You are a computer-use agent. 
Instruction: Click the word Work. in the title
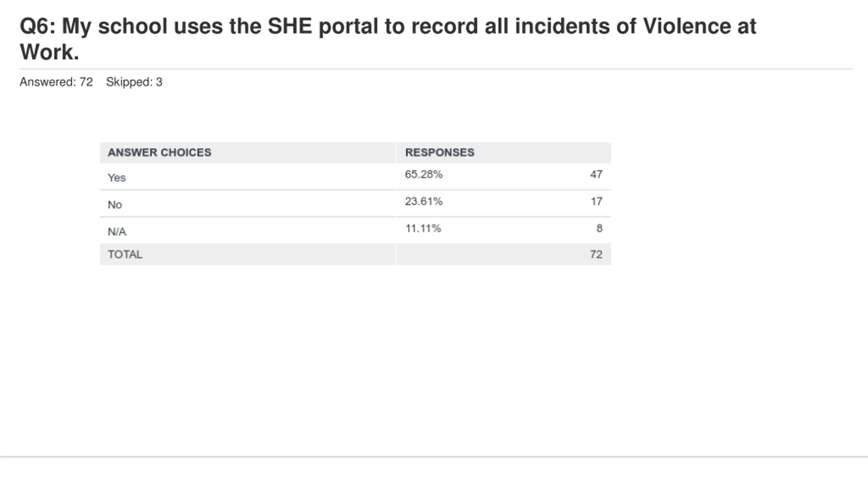click(x=50, y=52)
